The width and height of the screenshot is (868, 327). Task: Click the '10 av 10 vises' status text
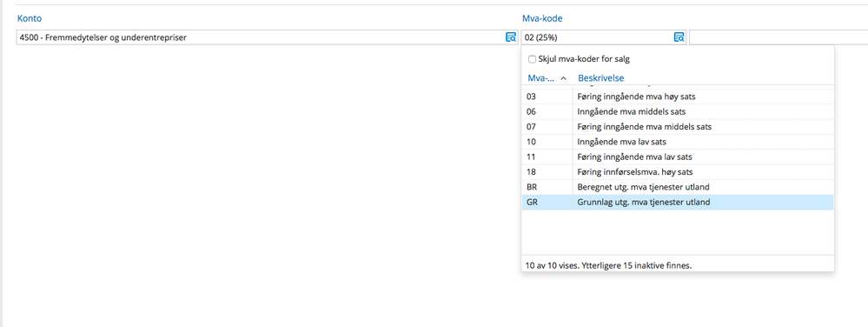click(607, 265)
